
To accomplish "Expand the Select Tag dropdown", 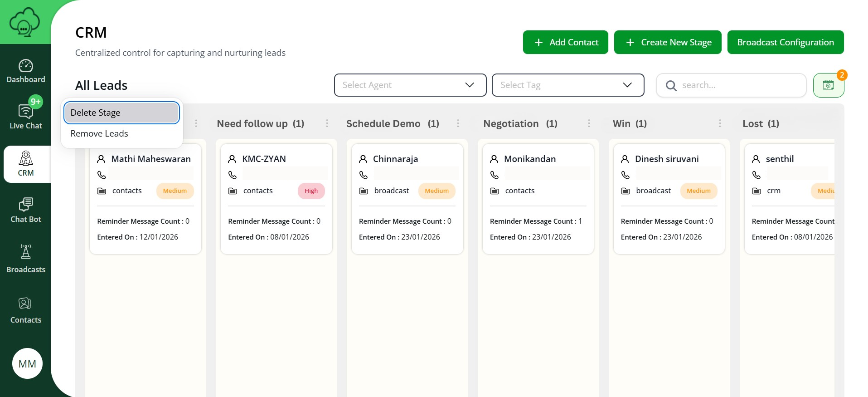I will pos(567,85).
